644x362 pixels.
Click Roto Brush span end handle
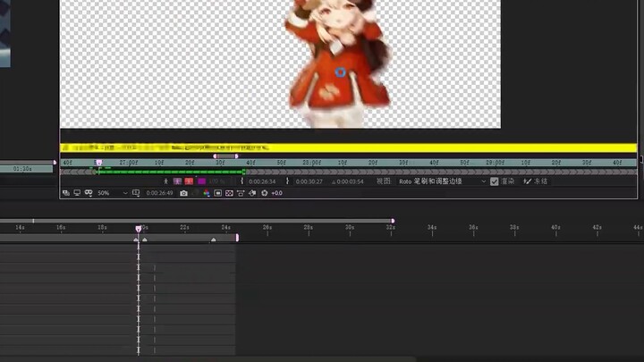[x=244, y=172]
